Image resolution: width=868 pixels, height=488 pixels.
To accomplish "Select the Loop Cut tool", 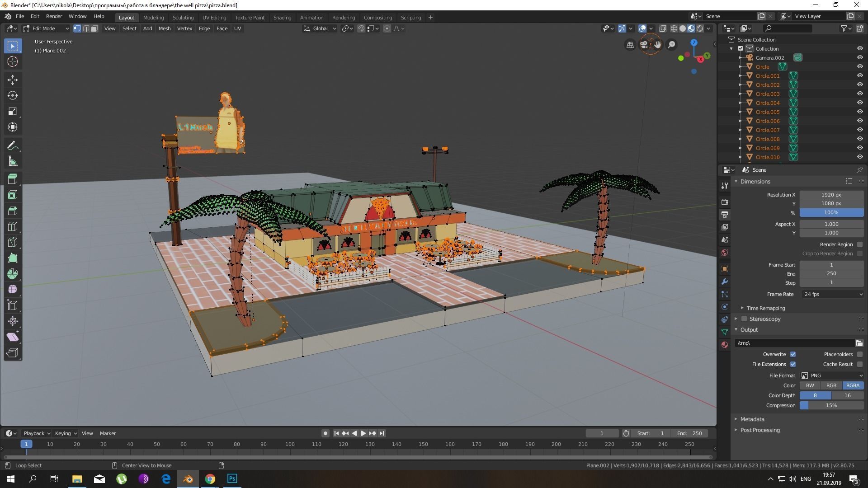I will 13,226.
